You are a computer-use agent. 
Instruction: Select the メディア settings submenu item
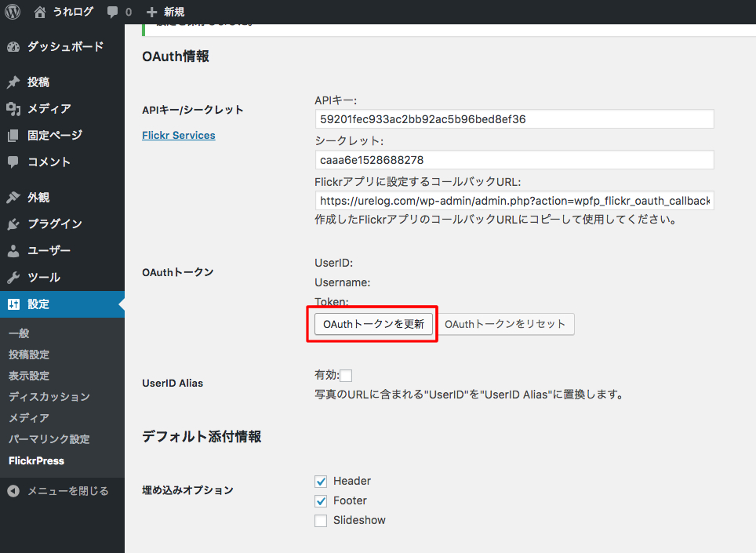tap(29, 418)
